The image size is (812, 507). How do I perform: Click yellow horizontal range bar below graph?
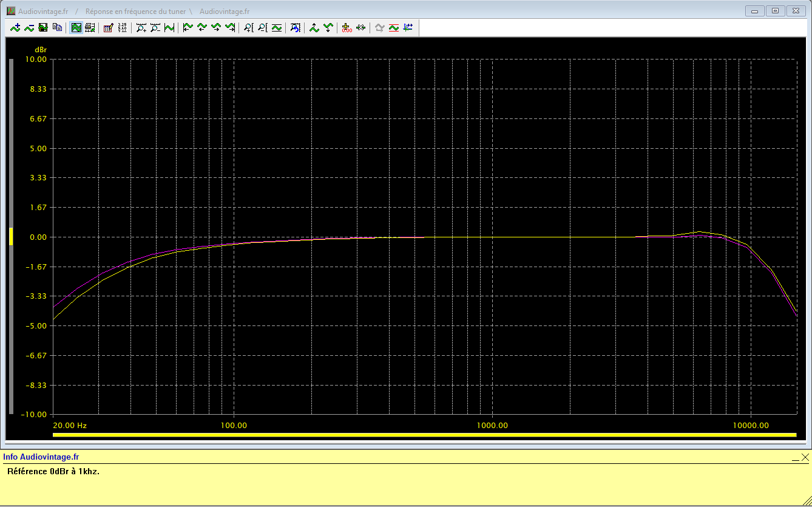coord(424,435)
